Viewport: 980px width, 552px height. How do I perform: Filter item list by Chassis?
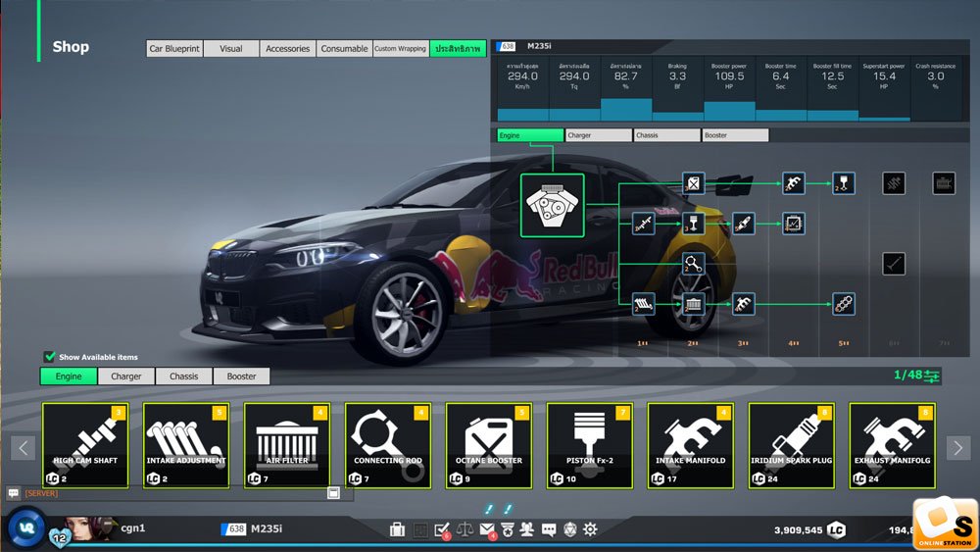click(x=184, y=376)
